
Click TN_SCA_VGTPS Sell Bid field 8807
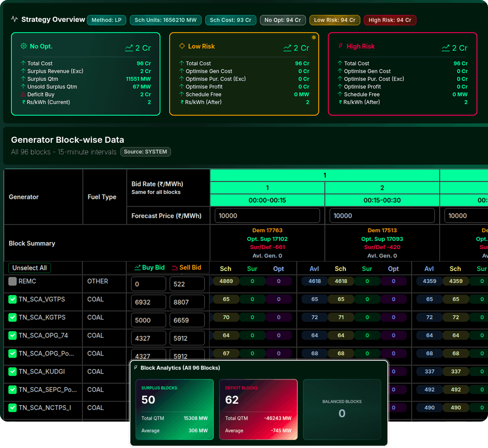[x=187, y=302]
